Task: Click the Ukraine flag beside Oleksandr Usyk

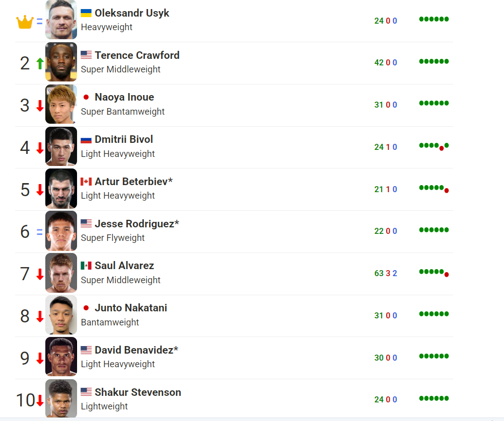Action: click(86, 14)
